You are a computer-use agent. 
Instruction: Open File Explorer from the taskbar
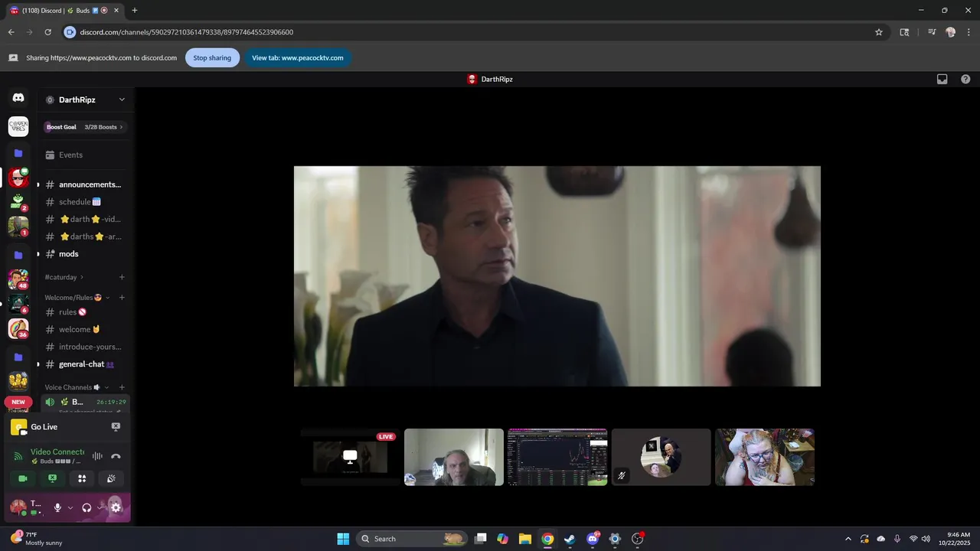coord(524,539)
